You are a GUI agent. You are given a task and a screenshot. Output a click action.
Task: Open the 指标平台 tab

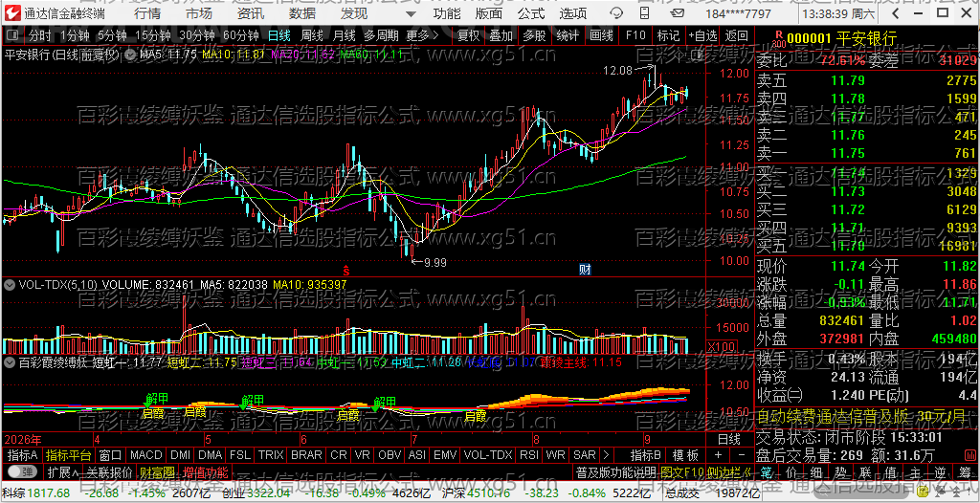pyautogui.click(x=69, y=455)
